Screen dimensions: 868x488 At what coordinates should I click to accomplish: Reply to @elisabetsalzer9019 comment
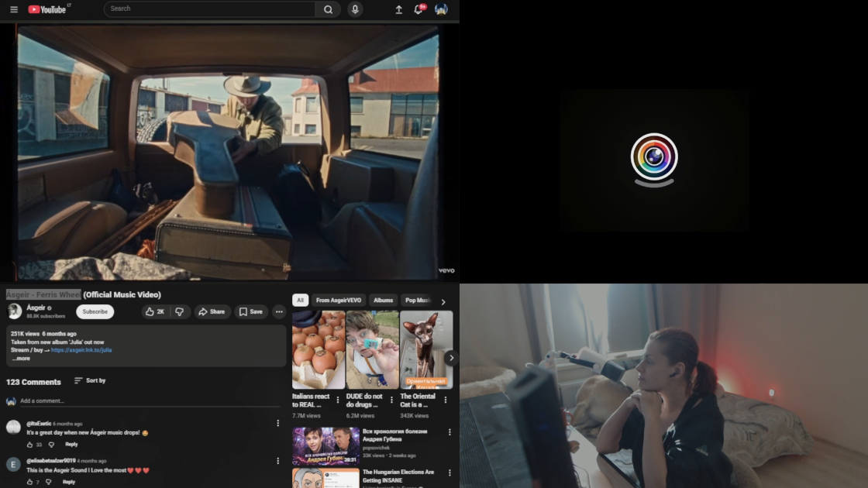pyautogui.click(x=69, y=482)
